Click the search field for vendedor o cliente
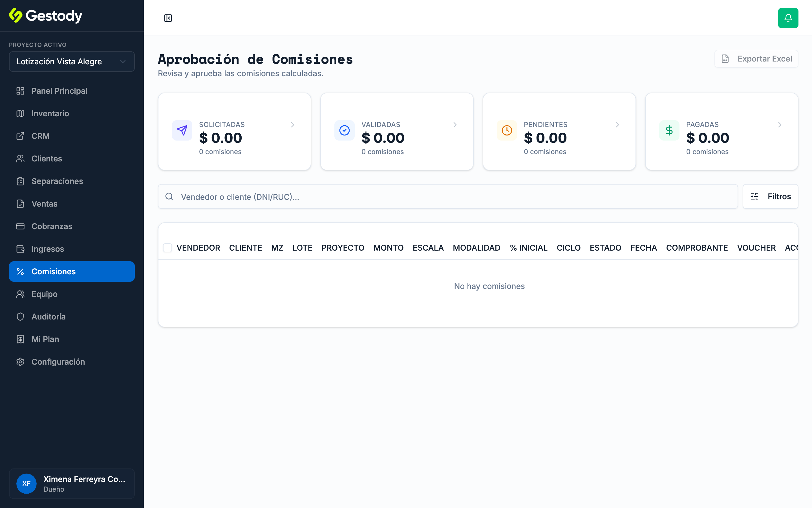This screenshot has height=508, width=812. (448, 196)
